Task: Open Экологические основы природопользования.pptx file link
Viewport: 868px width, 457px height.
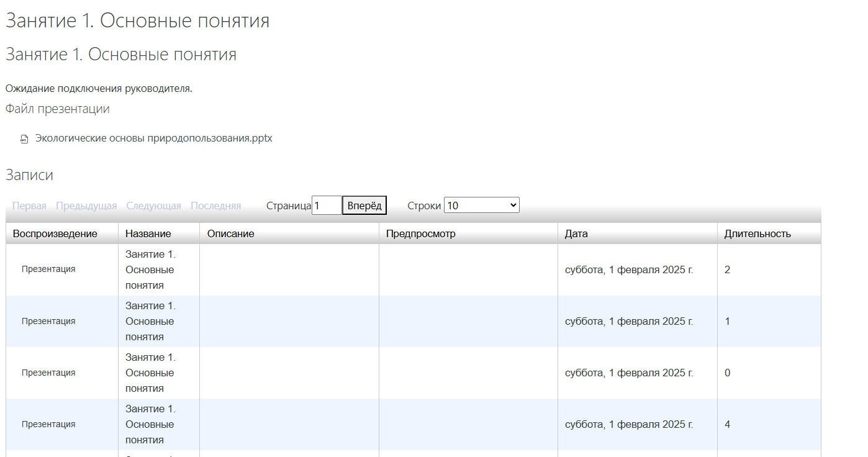Action: (153, 138)
